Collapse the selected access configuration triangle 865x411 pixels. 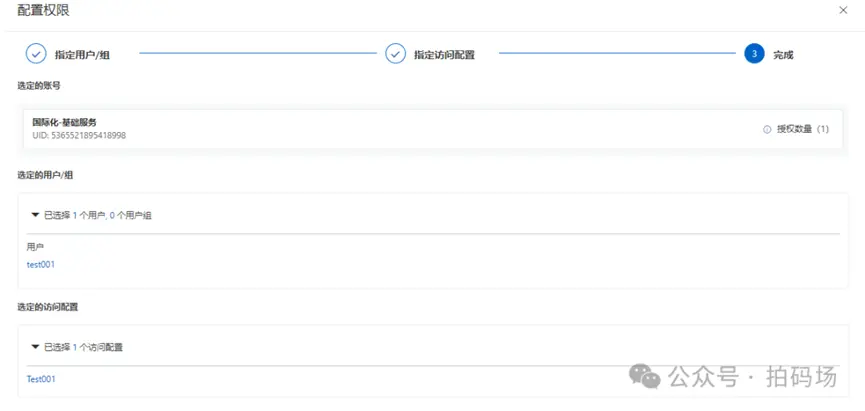35,346
